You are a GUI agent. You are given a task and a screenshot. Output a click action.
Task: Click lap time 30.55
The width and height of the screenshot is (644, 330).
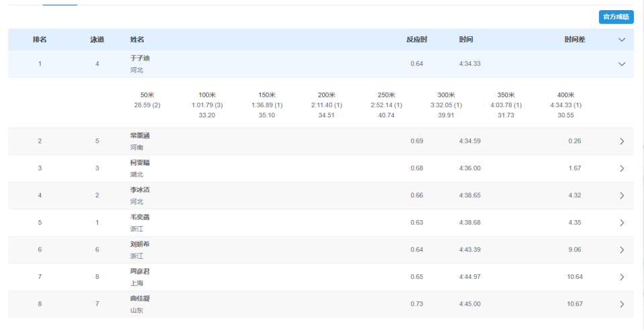(x=566, y=115)
